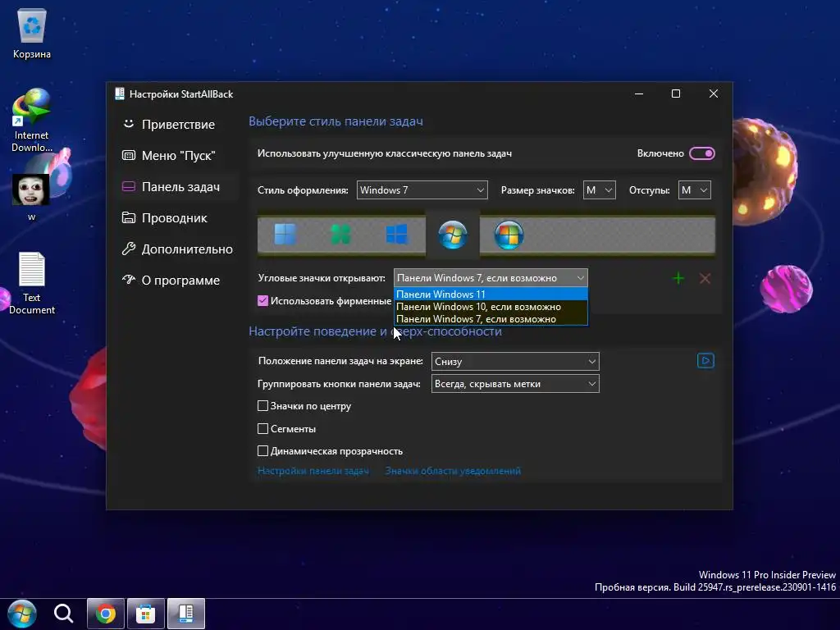Open 'Размер значков' size dropdown
840x630 pixels.
click(599, 190)
